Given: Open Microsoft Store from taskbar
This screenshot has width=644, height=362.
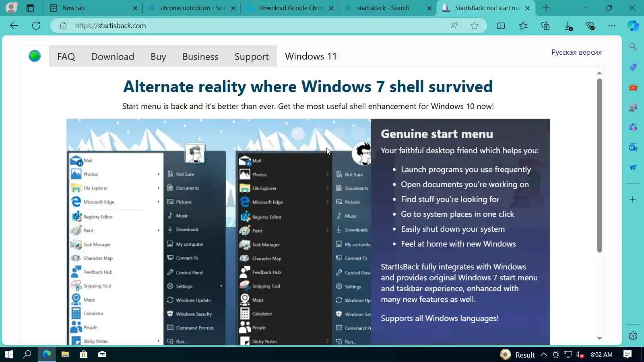Looking at the screenshot, I should [84, 354].
